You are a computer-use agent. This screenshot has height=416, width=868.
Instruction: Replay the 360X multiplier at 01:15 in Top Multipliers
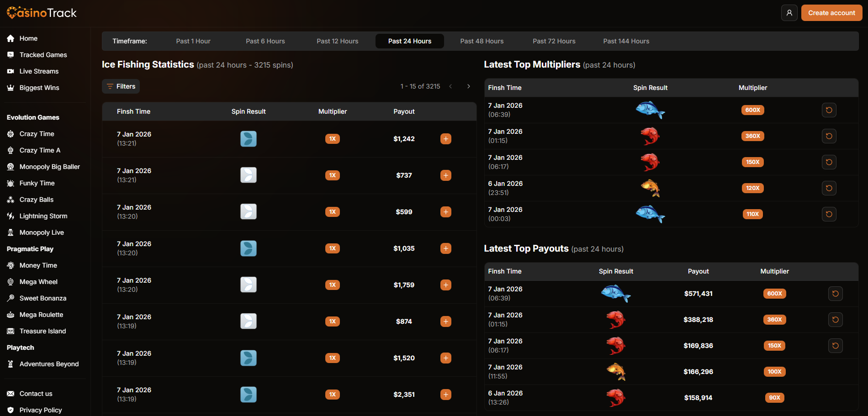(829, 136)
